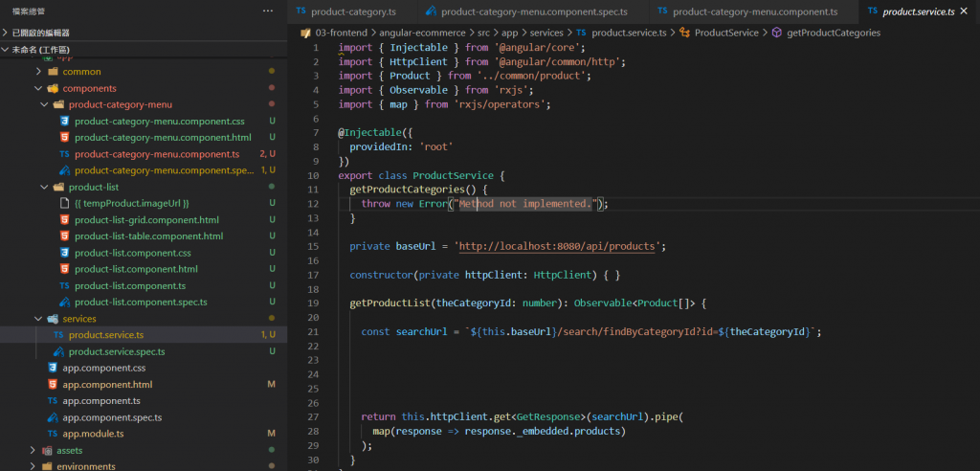Click the assets folder icon
Image resolution: width=980 pixels, height=471 pixels.
(x=46, y=450)
